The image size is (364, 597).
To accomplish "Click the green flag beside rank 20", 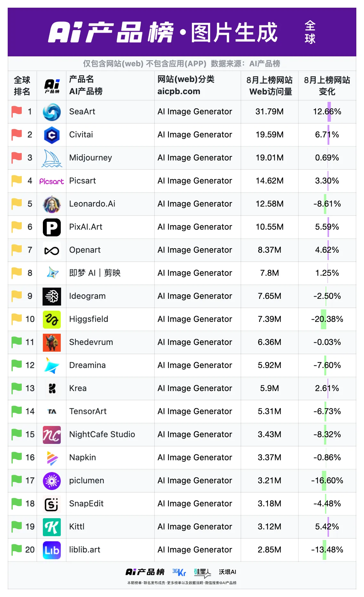I will [x=17, y=550].
